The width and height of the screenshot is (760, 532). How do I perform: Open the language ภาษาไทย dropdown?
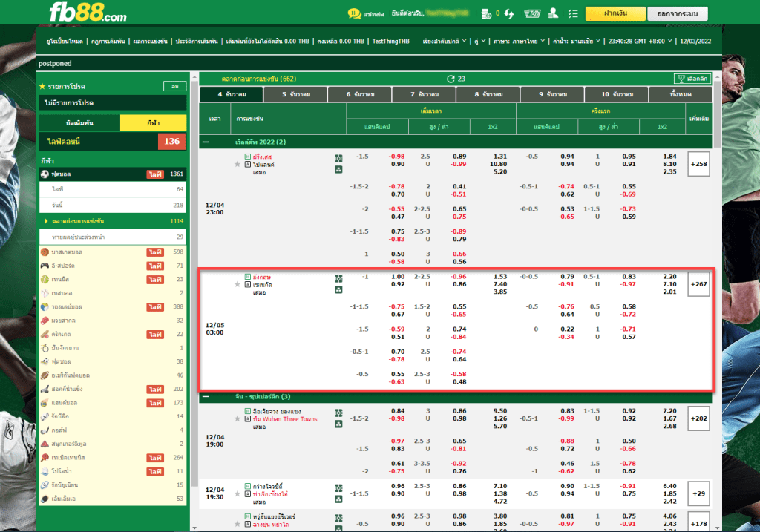tap(519, 42)
